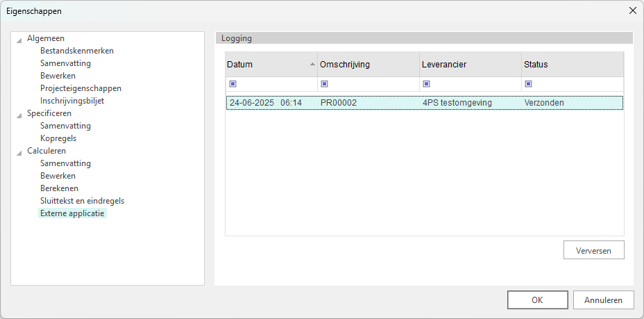
Task: Select Berekenen under Calculeren
Action: (x=59, y=188)
